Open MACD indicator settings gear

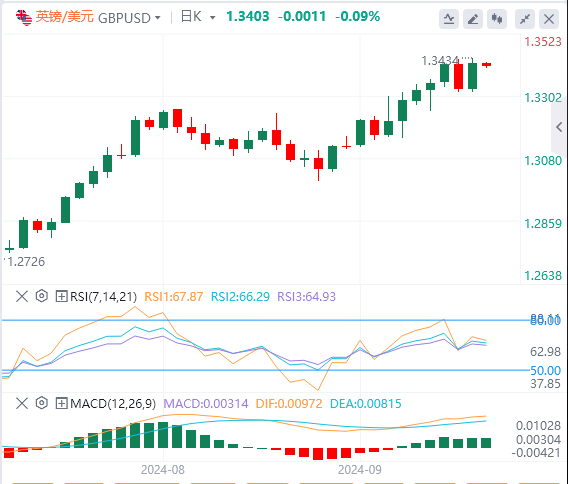pyautogui.click(x=42, y=403)
